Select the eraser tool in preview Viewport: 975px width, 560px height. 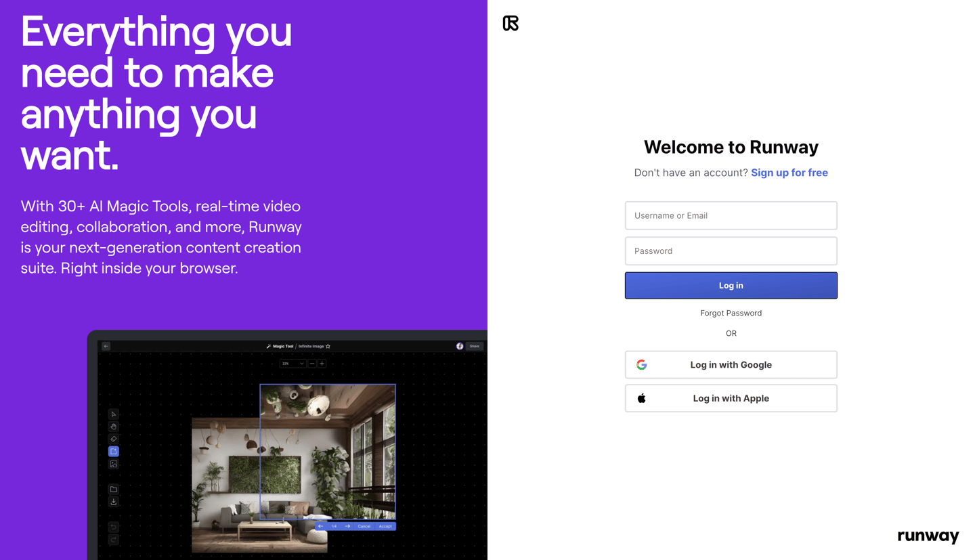pos(114,439)
